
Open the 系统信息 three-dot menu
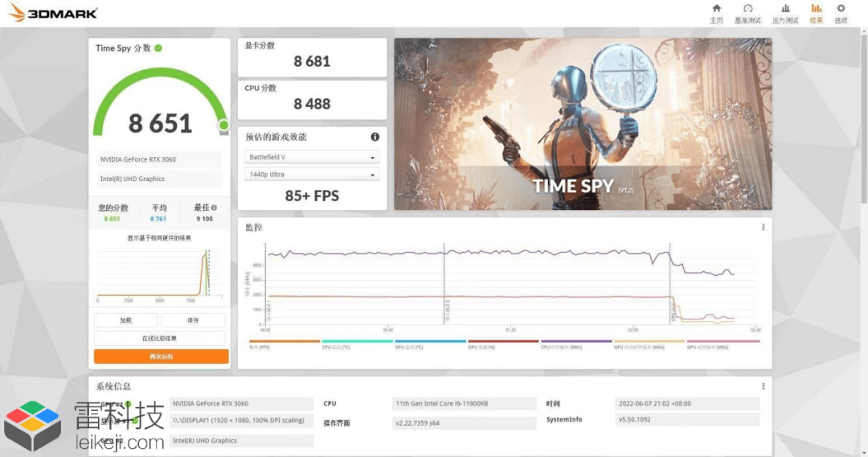(764, 386)
